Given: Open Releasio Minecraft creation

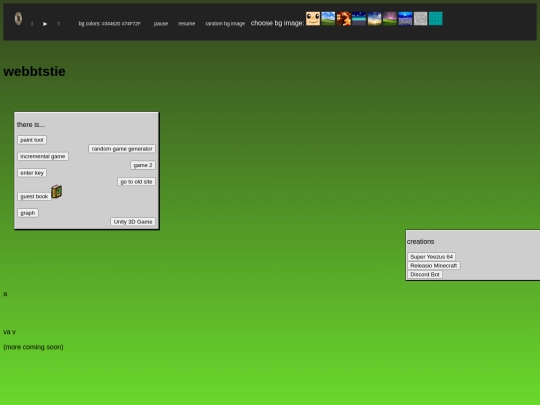Looking at the screenshot, I should pyautogui.click(x=434, y=266).
